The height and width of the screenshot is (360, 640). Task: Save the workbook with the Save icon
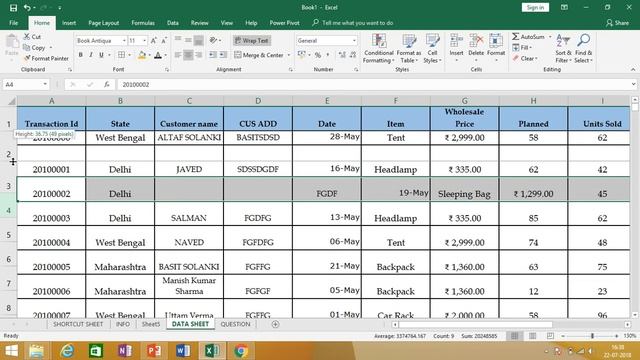13,8
